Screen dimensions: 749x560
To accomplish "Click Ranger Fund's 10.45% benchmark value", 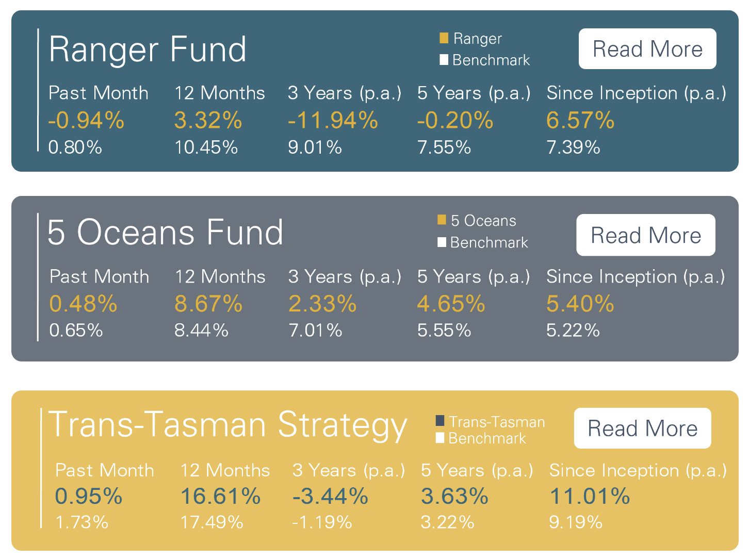I will [206, 147].
